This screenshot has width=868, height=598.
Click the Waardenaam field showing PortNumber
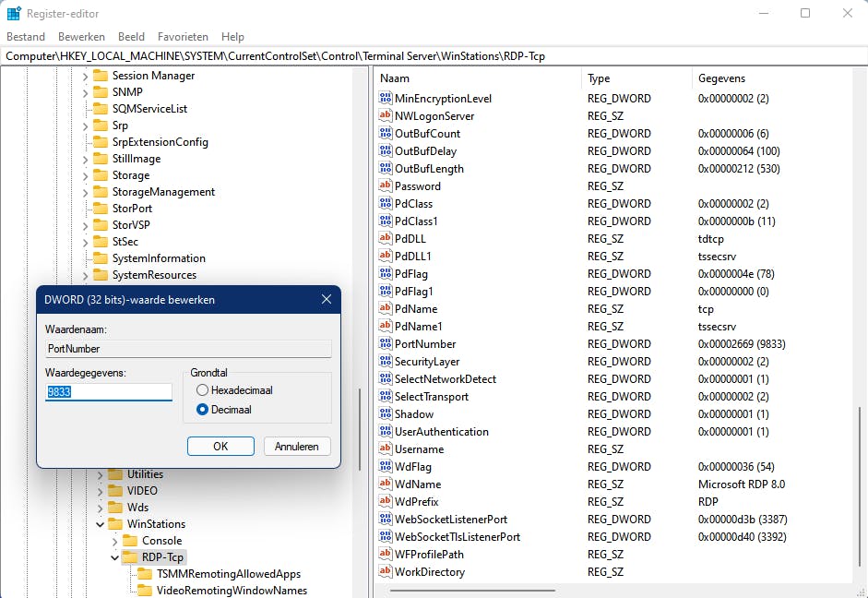tap(188, 349)
